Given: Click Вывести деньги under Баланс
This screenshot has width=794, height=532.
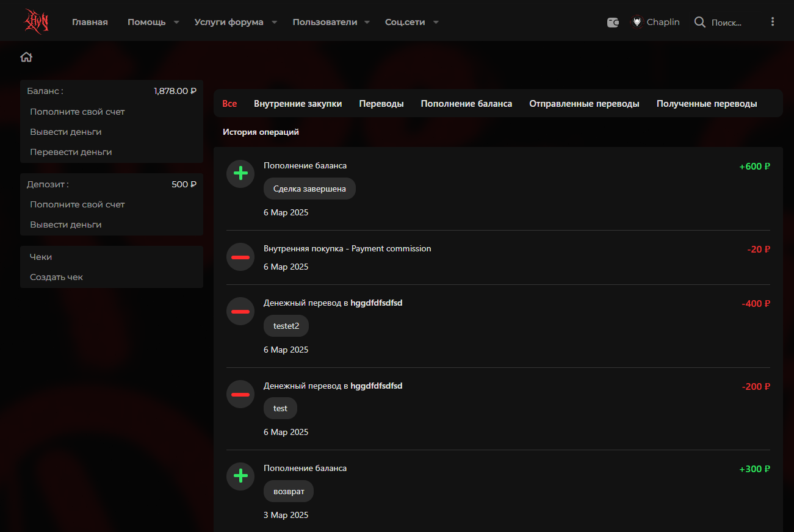Looking at the screenshot, I should pyautogui.click(x=66, y=132).
